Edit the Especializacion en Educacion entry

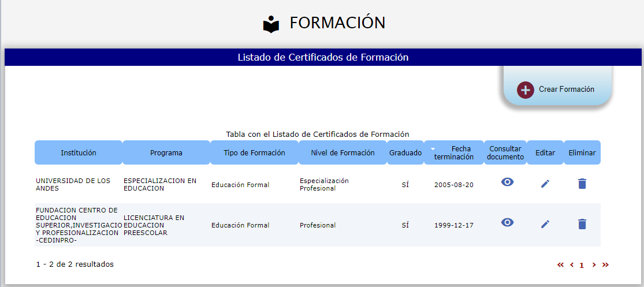(x=545, y=184)
